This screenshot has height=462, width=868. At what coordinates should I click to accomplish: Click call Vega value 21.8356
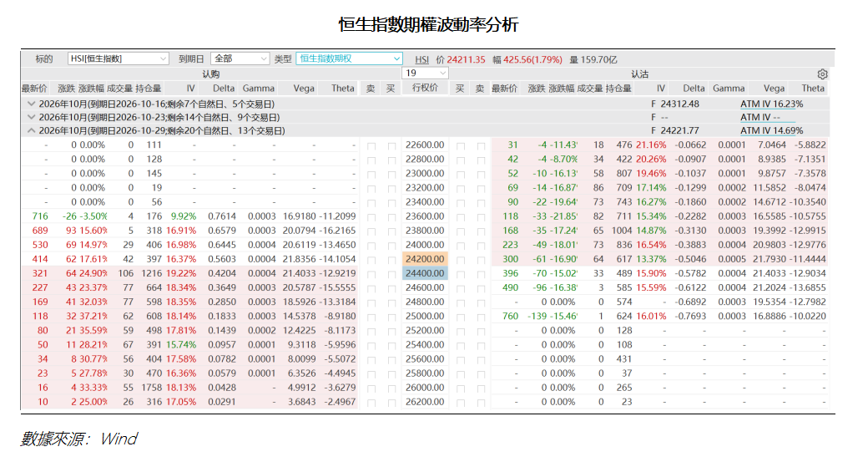[300, 259]
